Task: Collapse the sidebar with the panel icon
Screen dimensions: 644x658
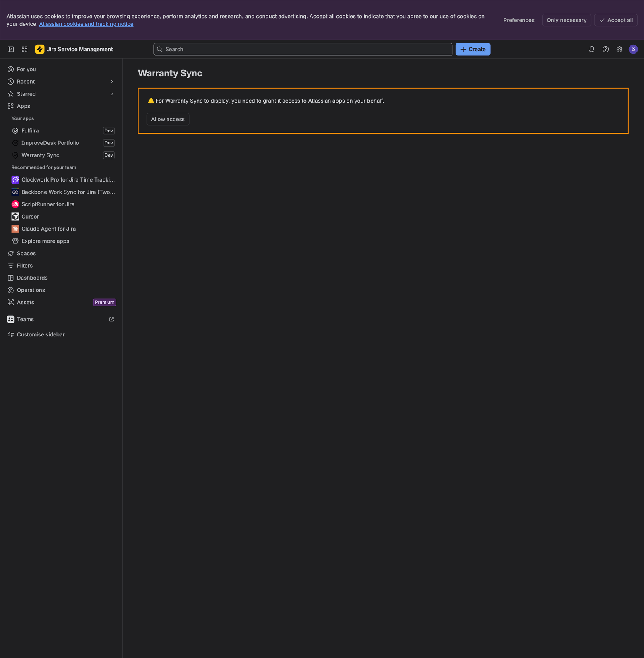Action: point(11,49)
